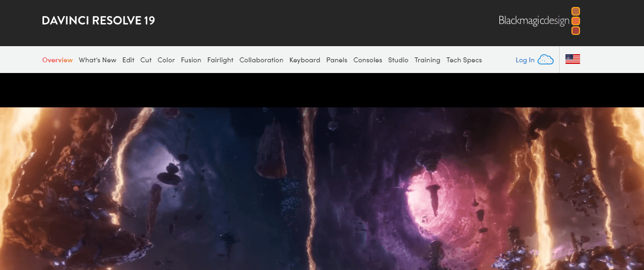Click the DaVinci Resolve 19 title
Image resolution: width=644 pixels, height=270 pixels.
click(x=98, y=20)
